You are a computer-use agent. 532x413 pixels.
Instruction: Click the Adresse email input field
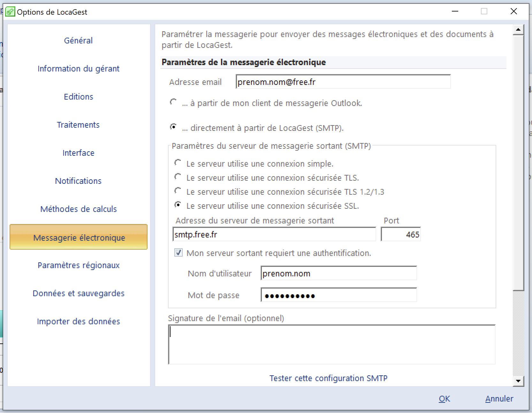(343, 82)
